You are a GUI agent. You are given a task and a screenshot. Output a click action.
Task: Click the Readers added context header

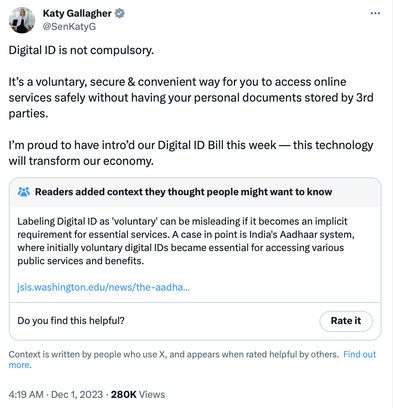(183, 192)
